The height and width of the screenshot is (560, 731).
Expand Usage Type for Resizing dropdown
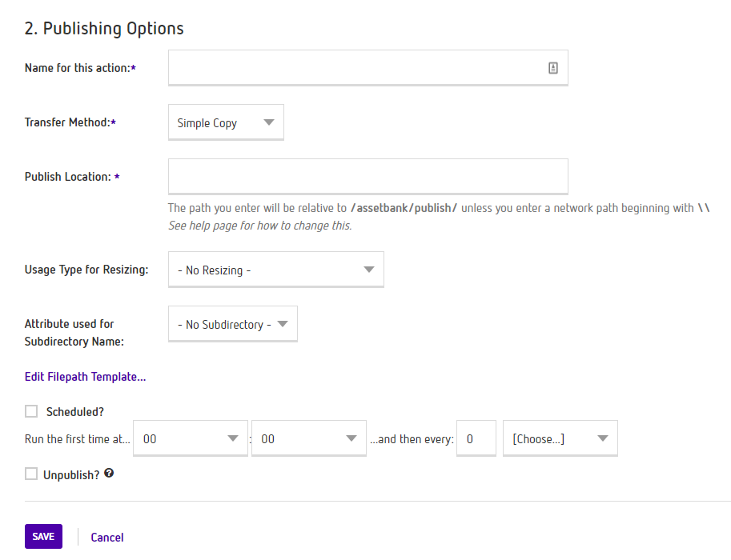coord(276,270)
